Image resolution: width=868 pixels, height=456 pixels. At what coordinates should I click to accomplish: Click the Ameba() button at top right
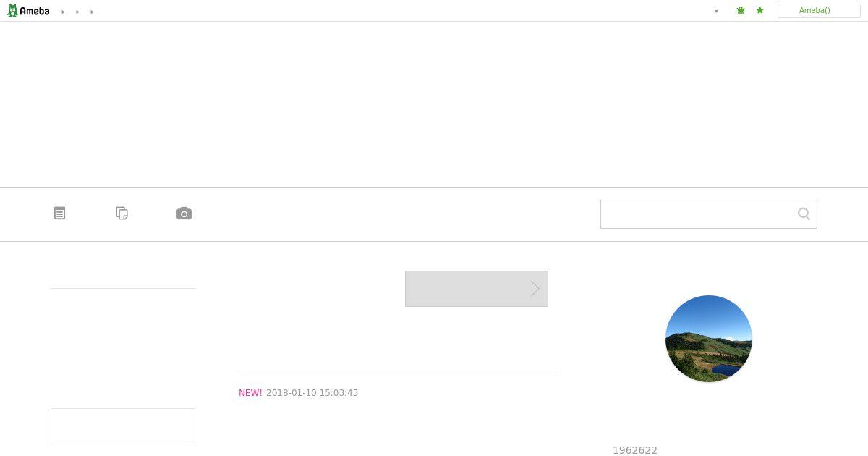(x=819, y=11)
